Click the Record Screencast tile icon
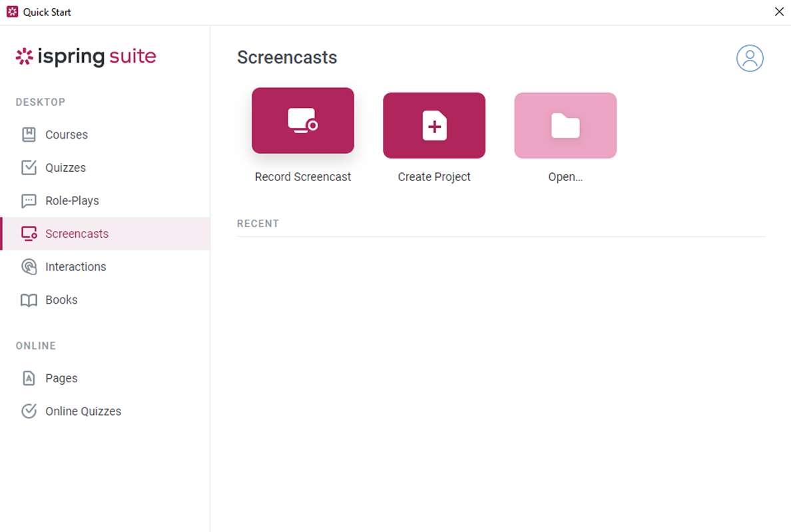 [x=303, y=121]
